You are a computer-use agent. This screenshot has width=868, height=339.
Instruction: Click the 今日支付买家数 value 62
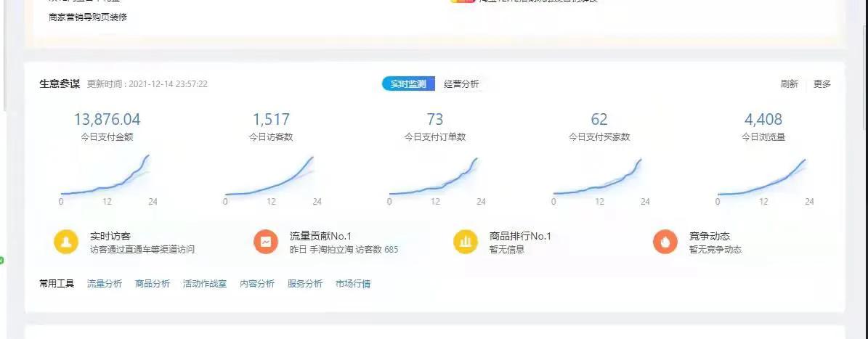(x=599, y=120)
